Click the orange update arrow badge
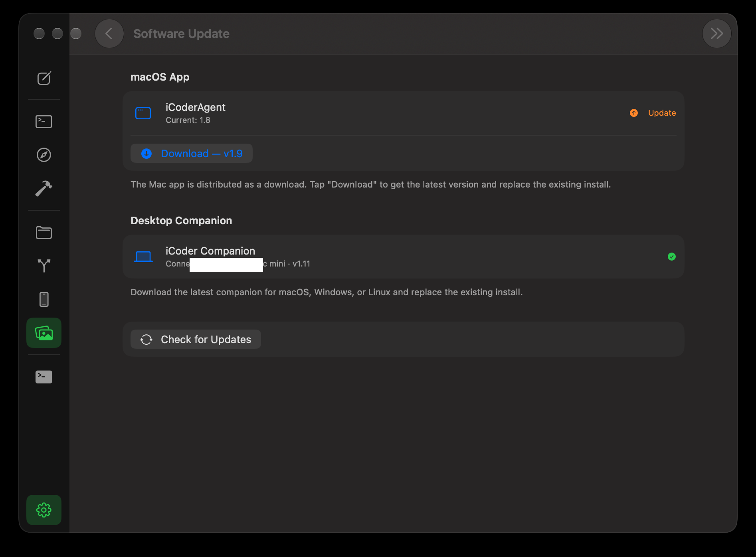Image resolution: width=756 pixels, height=557 pixels. tap(634, 113)
